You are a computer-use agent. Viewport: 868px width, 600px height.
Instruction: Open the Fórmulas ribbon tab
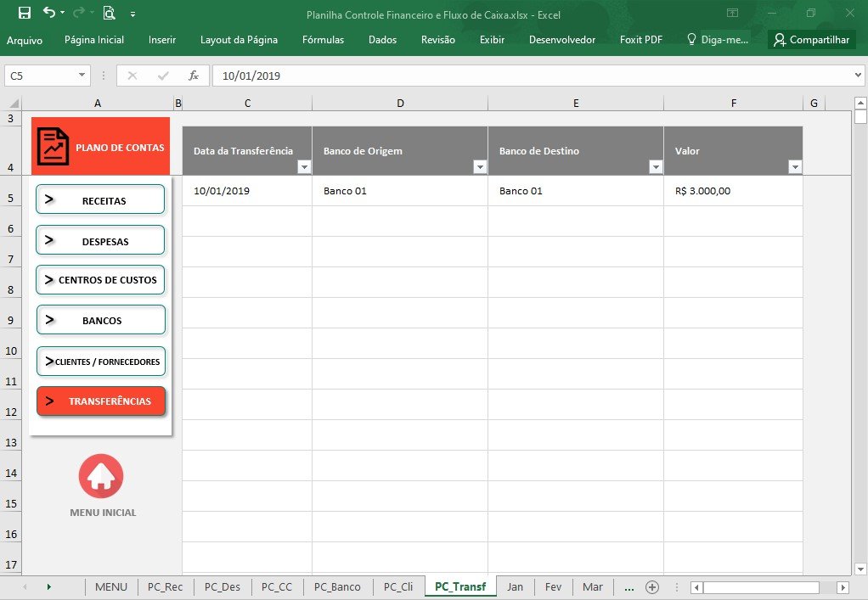tap(324, 40)
